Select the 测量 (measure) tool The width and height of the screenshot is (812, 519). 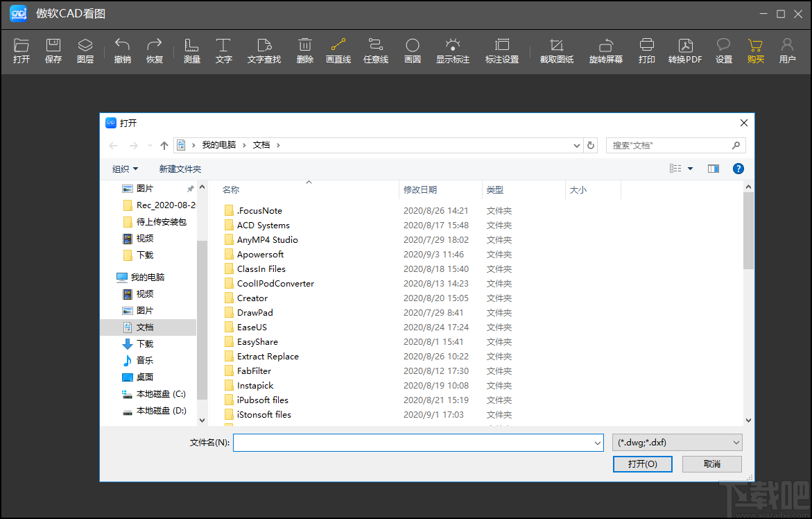click(191, 50)
